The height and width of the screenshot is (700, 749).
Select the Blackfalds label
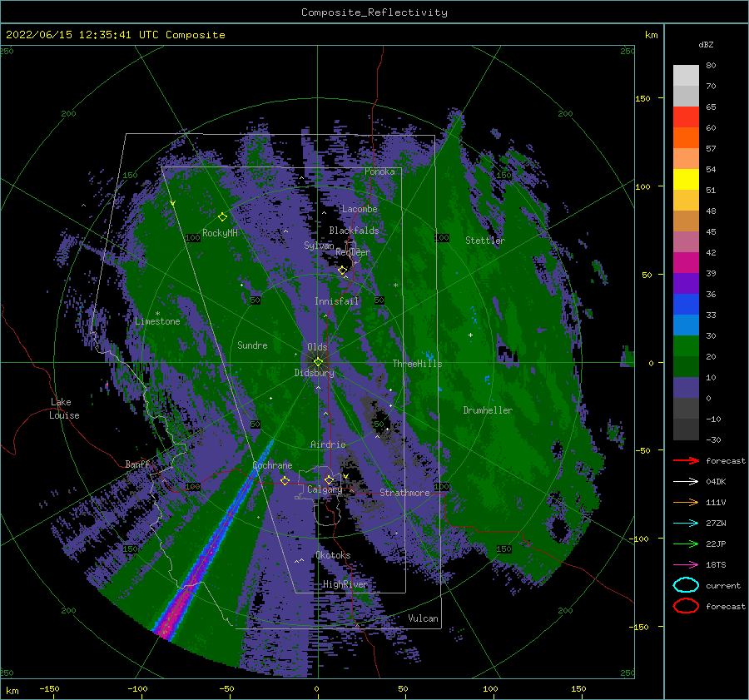[x=354, y=231]
